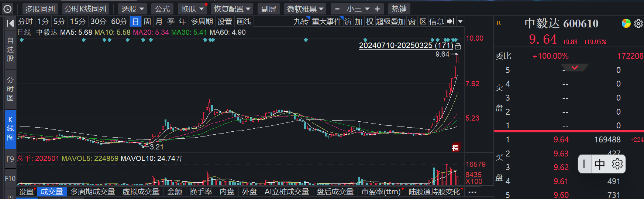The image size is (644, 199).
Task: Open the colorful pie chart icon near stock name
Action: 626,23
